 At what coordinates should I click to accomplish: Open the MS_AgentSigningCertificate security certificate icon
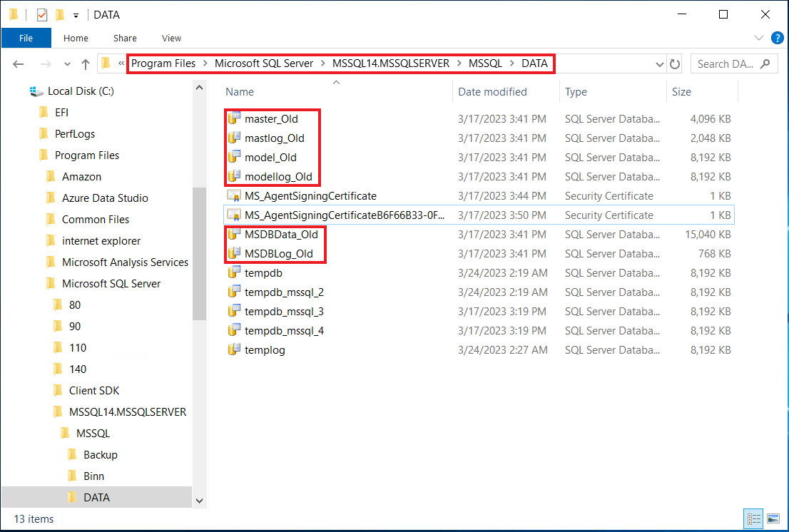pyautogui.click(x=235, y=195)
